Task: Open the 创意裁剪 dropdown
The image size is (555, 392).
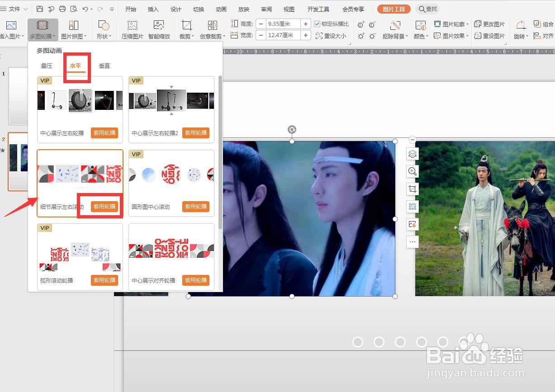Action: coord(212,30)
